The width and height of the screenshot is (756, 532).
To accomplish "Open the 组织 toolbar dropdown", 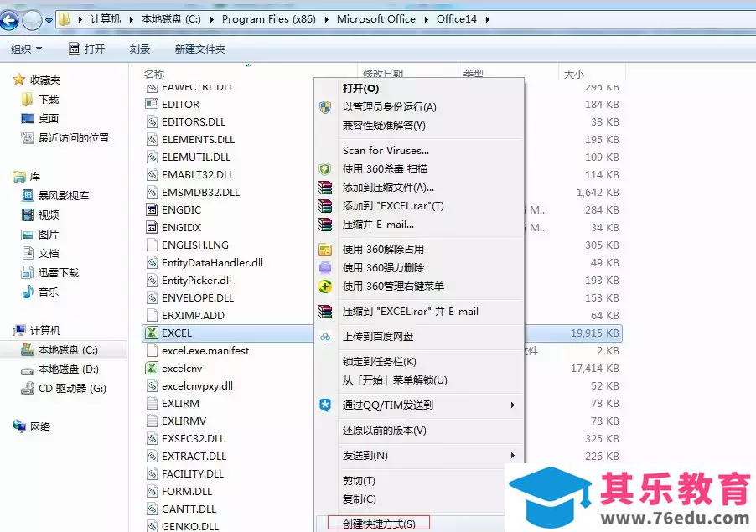I will point(27,49).
